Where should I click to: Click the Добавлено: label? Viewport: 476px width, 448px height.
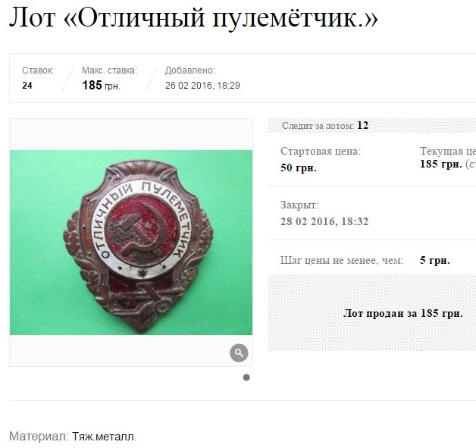[190, 70]
